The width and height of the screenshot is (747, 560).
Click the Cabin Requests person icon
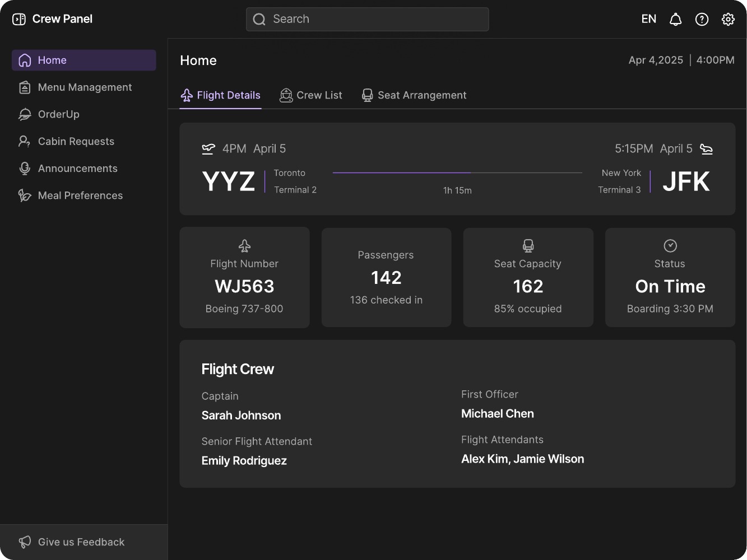pos(25,142)
